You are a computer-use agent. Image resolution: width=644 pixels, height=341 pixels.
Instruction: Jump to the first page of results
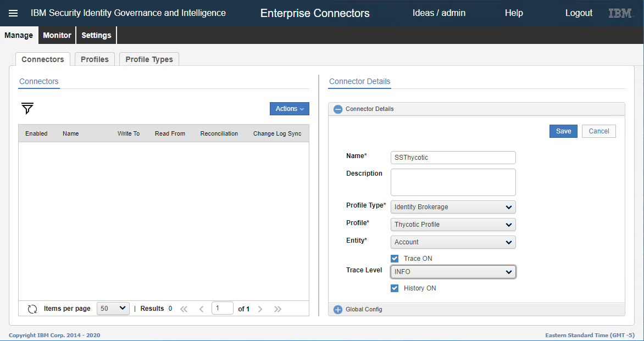click(x=184, y=309)
